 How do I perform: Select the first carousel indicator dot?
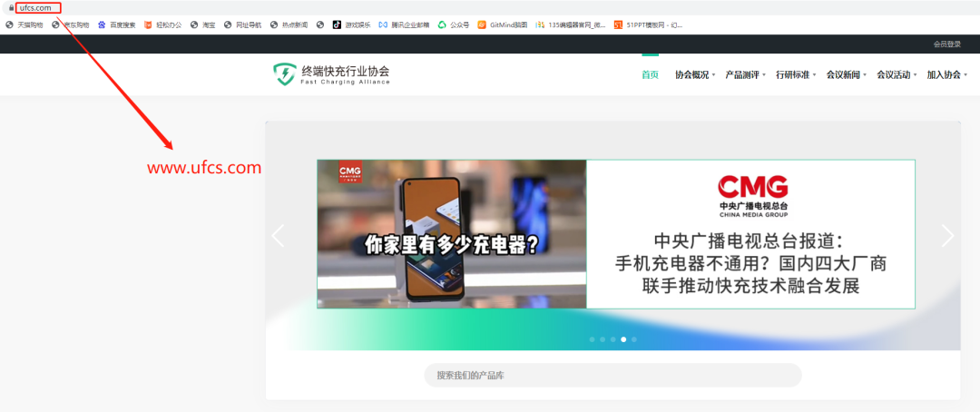[592, 339]
